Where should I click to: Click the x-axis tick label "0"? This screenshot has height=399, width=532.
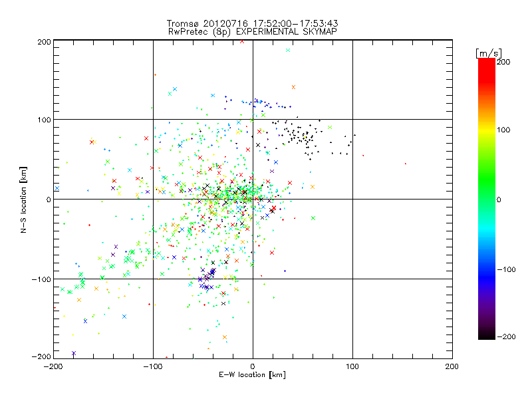tap(253, 366)
